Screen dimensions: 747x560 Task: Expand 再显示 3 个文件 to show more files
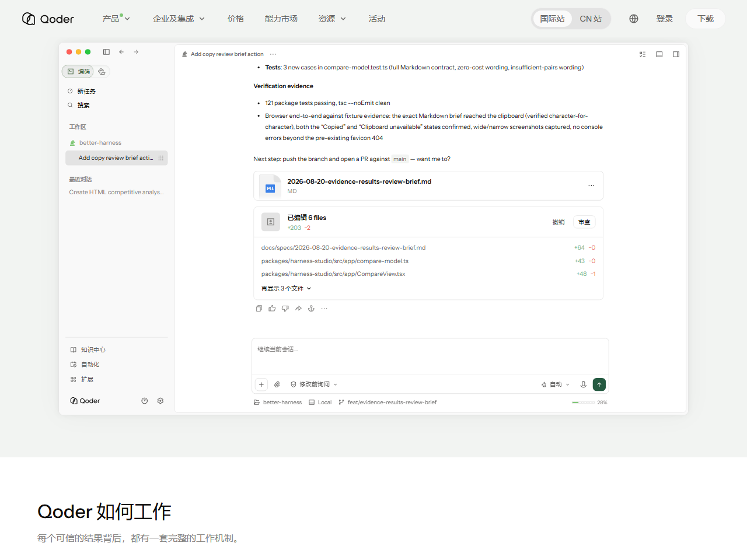pos(287,289)
